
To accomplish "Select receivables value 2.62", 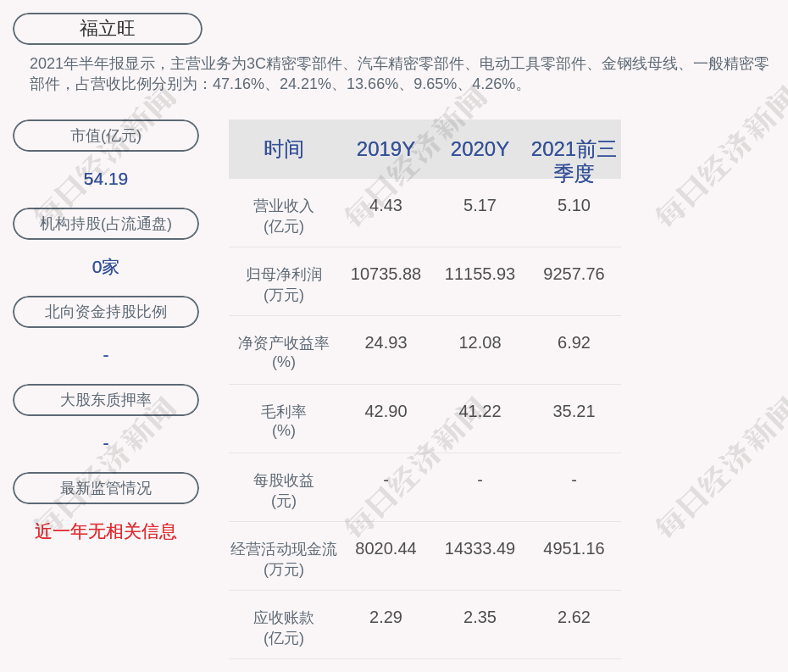I will pyautogui.click(x=574, y=617).
